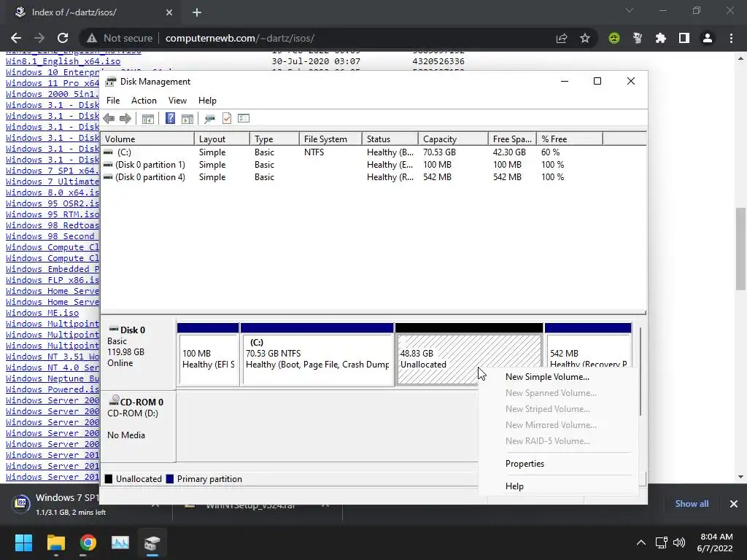Open the clock and date in the taskbar
747x560 pixels.
716,542
